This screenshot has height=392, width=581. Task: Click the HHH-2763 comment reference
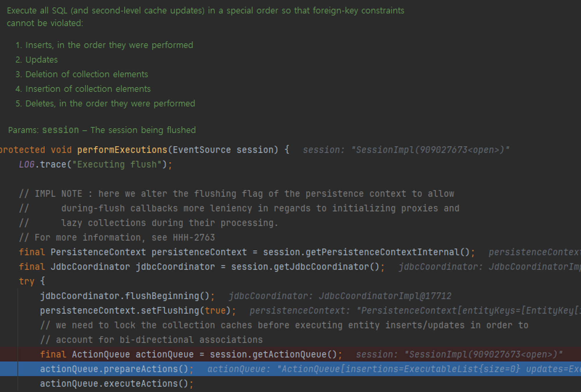pyautogui.click(x=194, y=238)
